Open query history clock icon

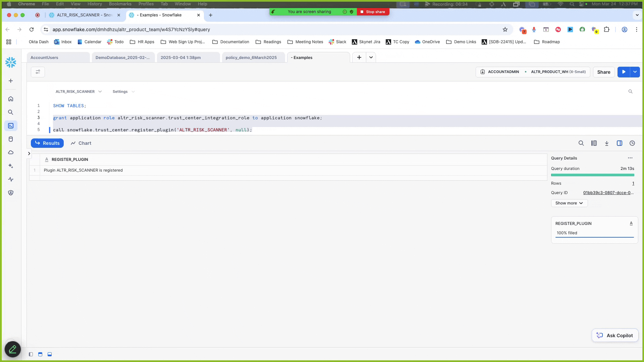click(x=632, y=143)
